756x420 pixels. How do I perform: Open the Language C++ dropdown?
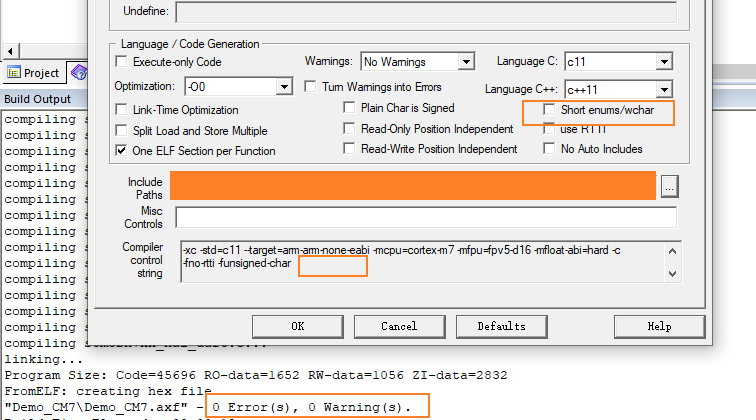pos(664,90)
